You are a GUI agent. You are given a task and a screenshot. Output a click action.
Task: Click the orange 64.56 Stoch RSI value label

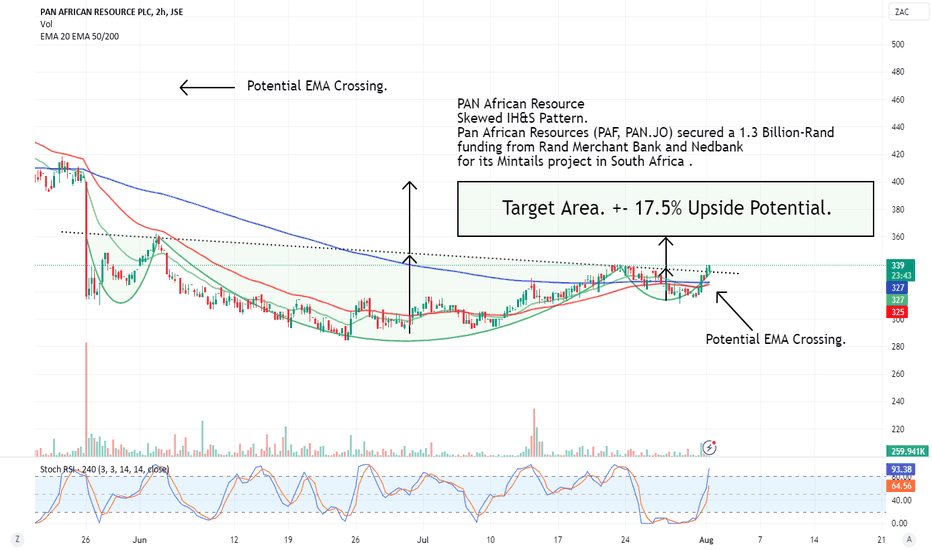coord(901,486)
